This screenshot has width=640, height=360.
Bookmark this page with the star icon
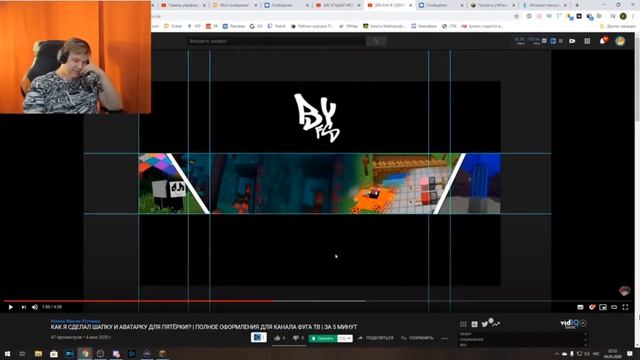click(x=517, y=16)
